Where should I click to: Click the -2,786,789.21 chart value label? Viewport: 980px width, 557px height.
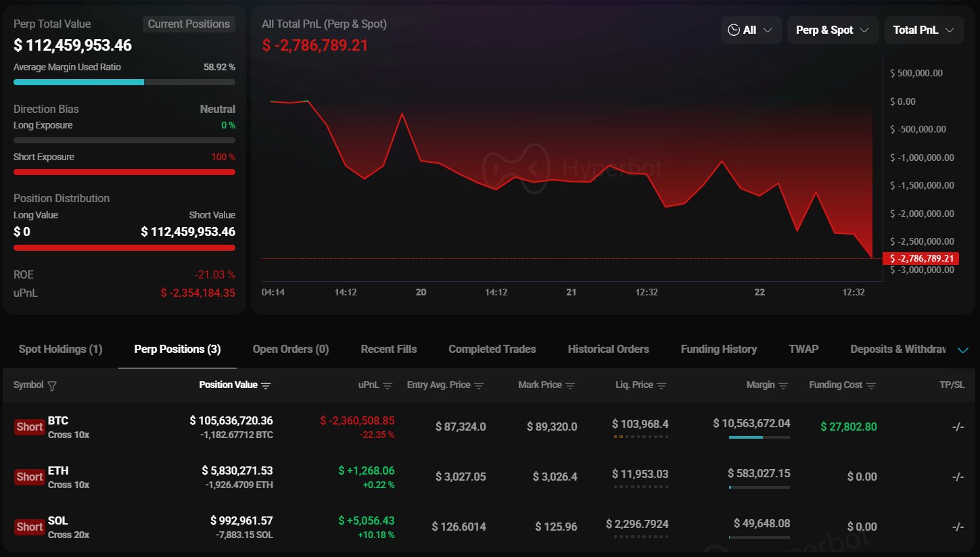(x=920, y=258)
